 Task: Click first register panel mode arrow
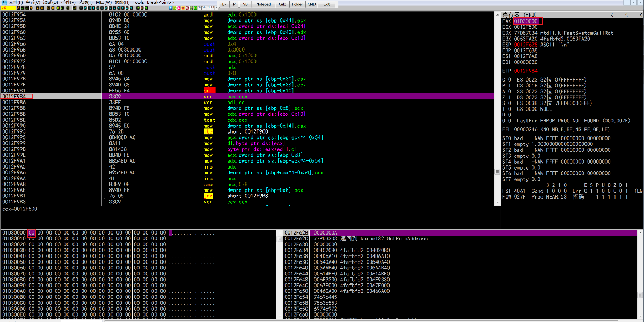tap(612, 14)
